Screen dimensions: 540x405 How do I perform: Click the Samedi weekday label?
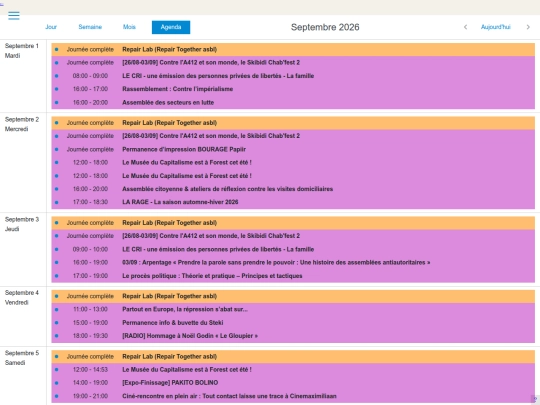click(15, 363)
